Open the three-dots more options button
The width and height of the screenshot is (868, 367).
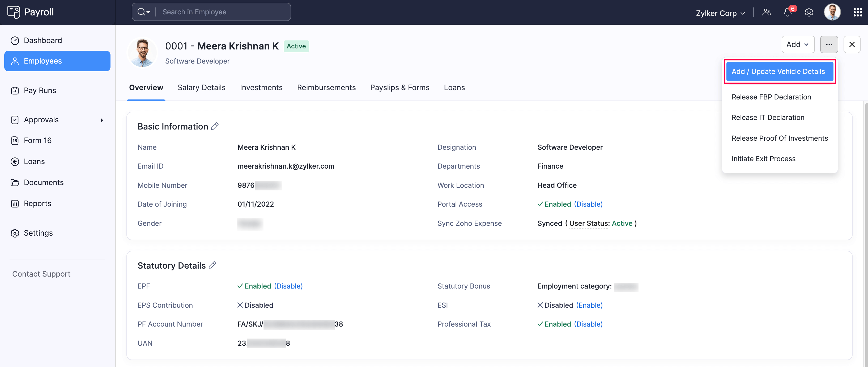(x=829, y=44)
